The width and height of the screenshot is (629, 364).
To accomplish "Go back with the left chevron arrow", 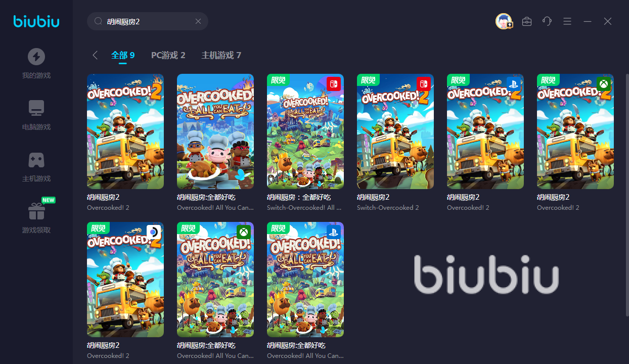I will point(95,55).
